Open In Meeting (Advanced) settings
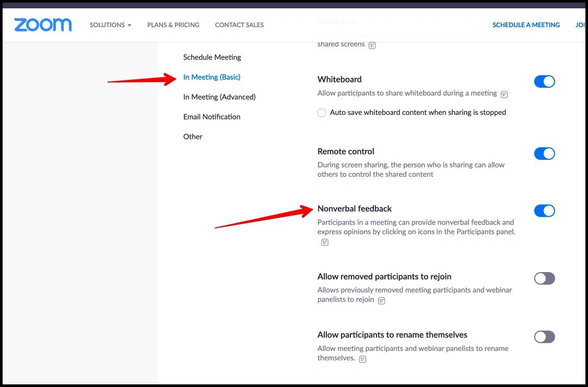This screenshot has width=588, height=387. 219,97
